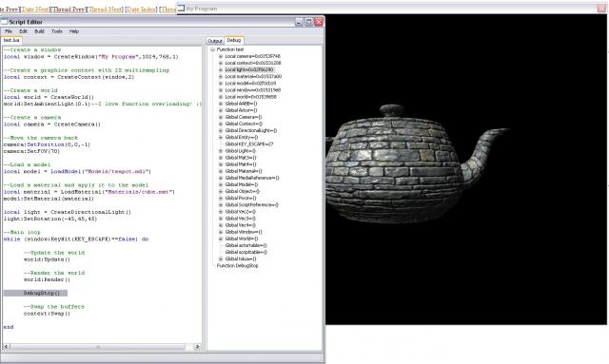Screen dimensions: 609x364
Task: Select the test.lua file tab
Action: pos(11,40)
